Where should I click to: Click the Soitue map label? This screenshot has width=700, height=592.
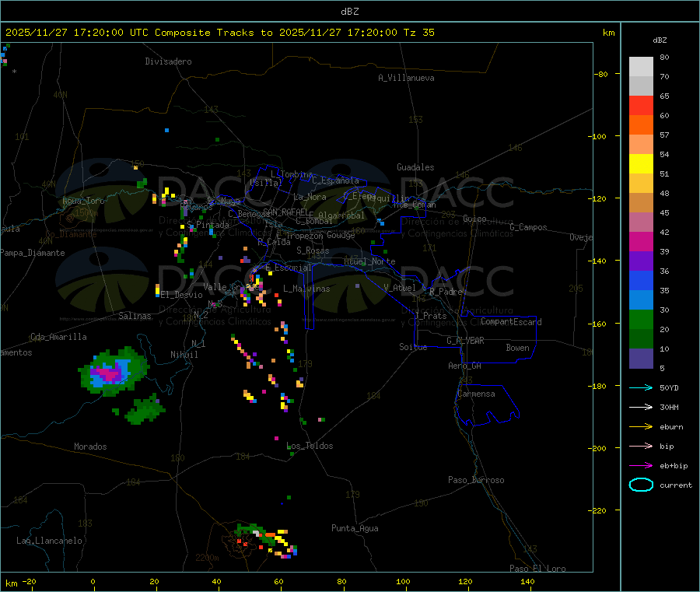tap(413, 347)
